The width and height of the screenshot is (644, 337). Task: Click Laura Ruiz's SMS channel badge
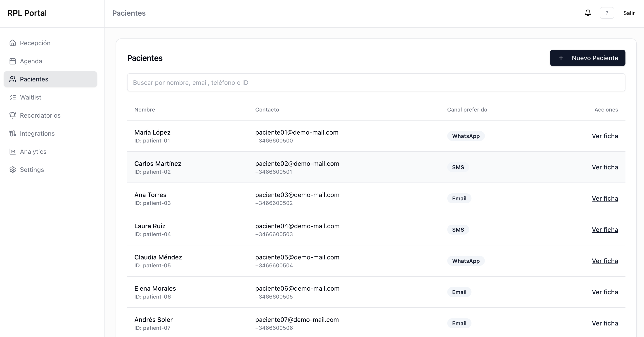coord(458,230)
